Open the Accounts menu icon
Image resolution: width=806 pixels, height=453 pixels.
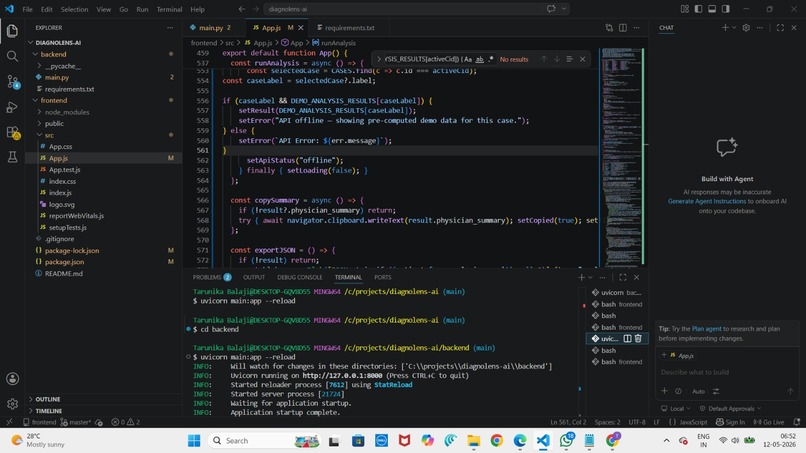[12, 379]
